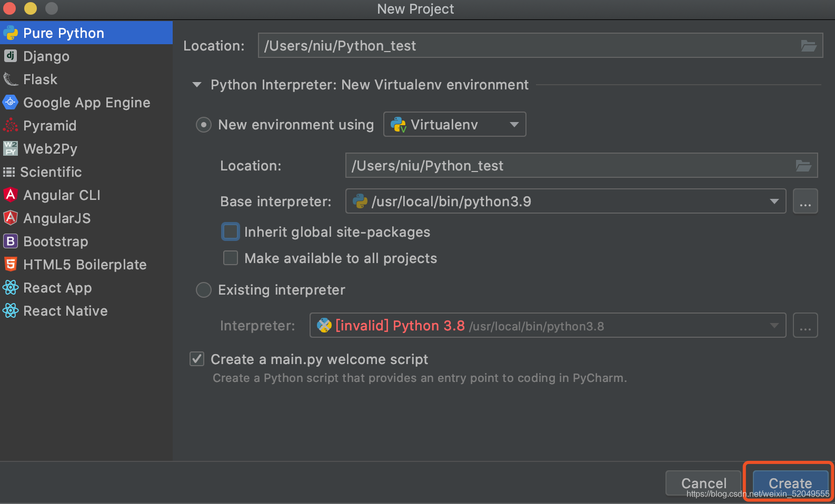Choose Google App Engine project type
The image size is (835, 504).
pyautogui.click(x=86, y=102)
